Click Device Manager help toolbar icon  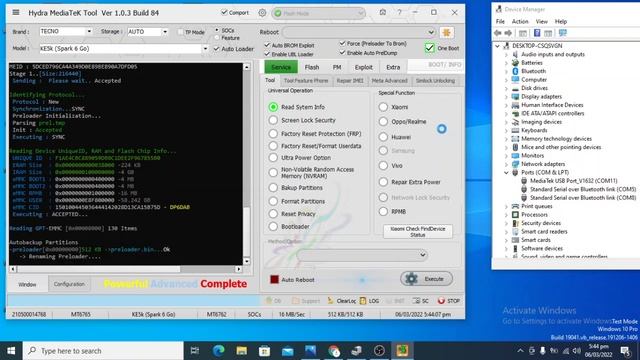pyautogui.click(x=537, y=33)
